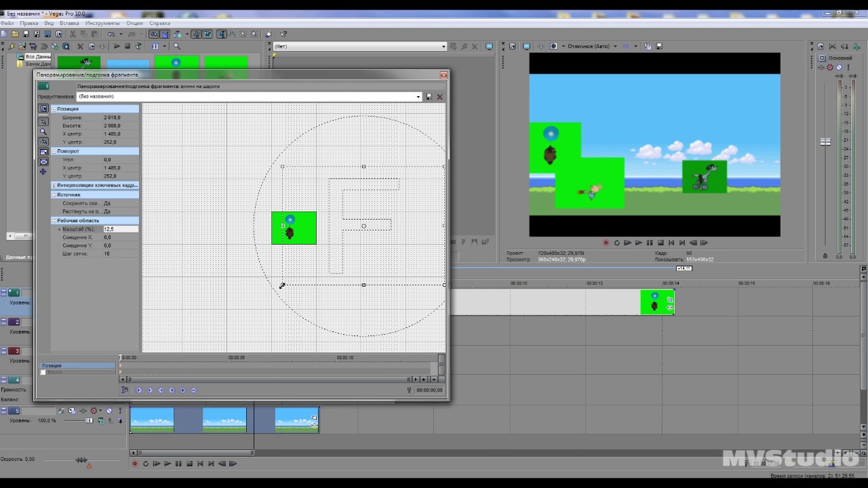The height and width of the screenshot is (488, 868).
Task: Go to first keyframe in pan/crop
Action: 139,390
